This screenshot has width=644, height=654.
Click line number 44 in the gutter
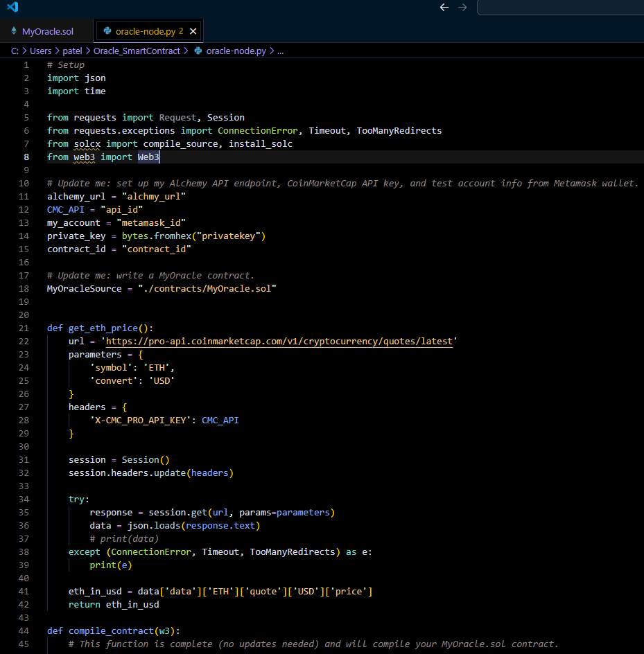(24, 630)
